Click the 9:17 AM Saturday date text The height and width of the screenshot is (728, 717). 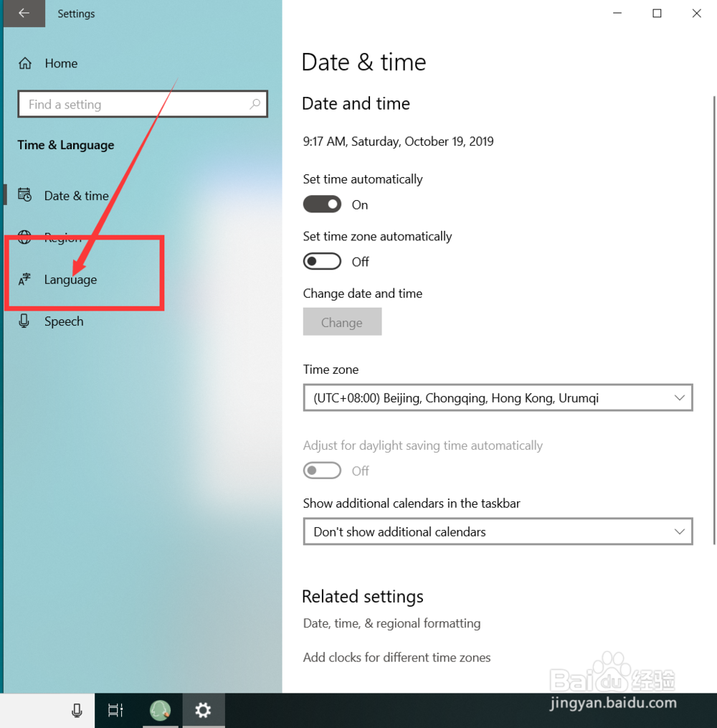(x=398, y=141)
